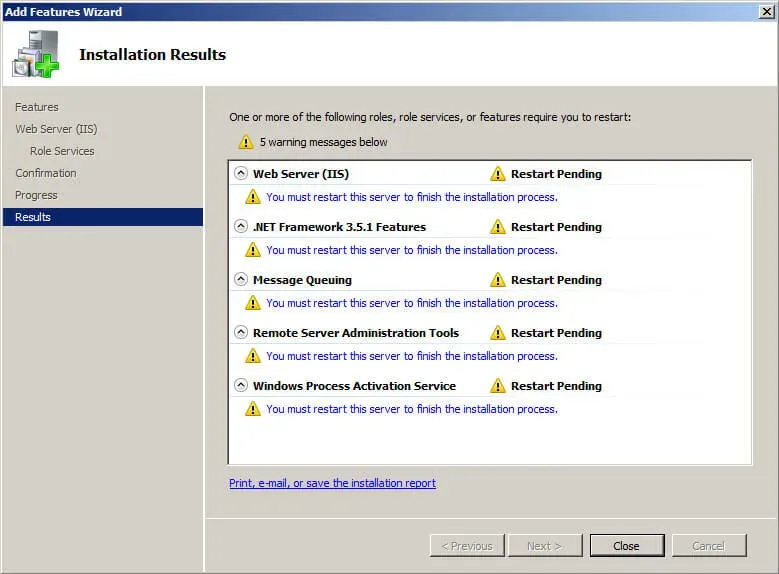The height and width of the screenshot is (574, 779).
Task: Click the 'Web Server (IIS)' heading in the results list
Action: click(301, 174)
